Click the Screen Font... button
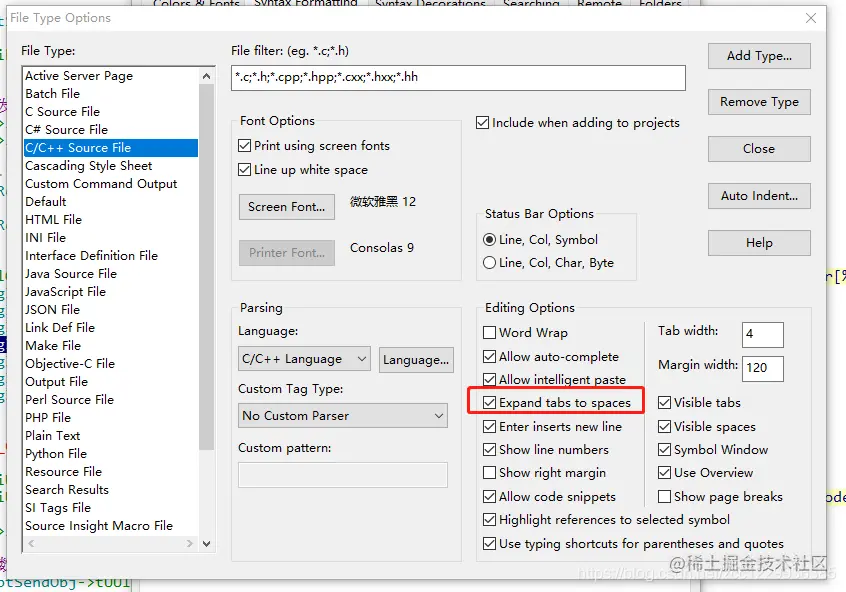The height and width of the screenshot is (592, 846). [286, 207]
